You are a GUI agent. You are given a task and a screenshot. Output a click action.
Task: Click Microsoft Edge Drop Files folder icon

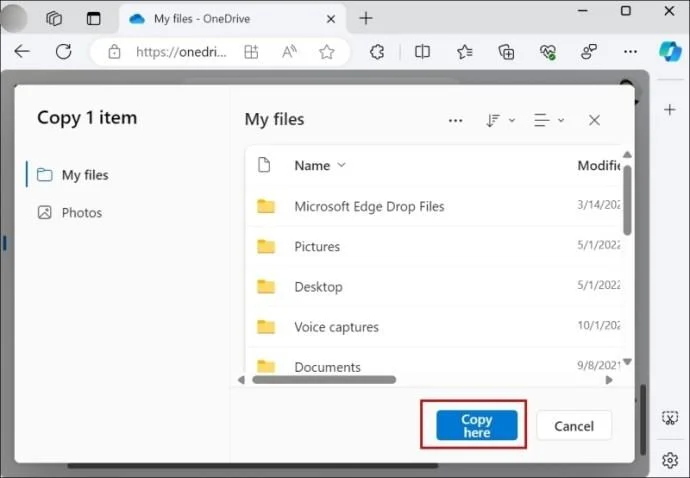click(x=266, y=206)
